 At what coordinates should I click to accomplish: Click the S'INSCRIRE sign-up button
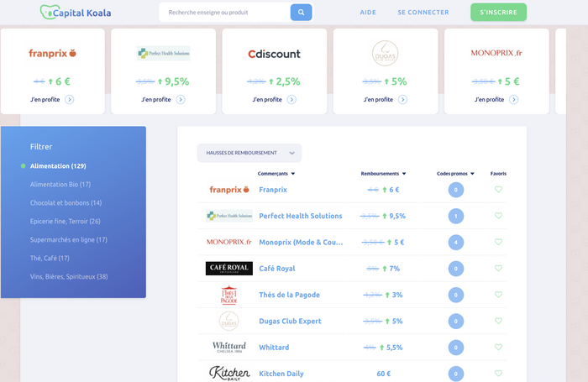click(498, 13)
